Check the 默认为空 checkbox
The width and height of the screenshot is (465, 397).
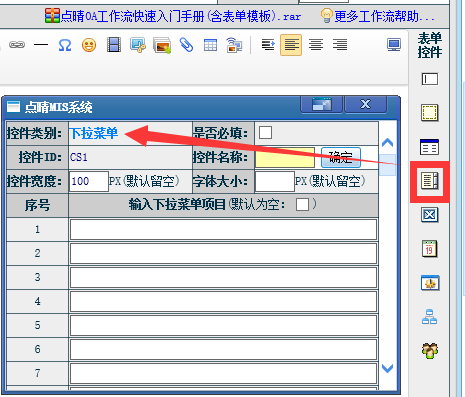point(302,204)
